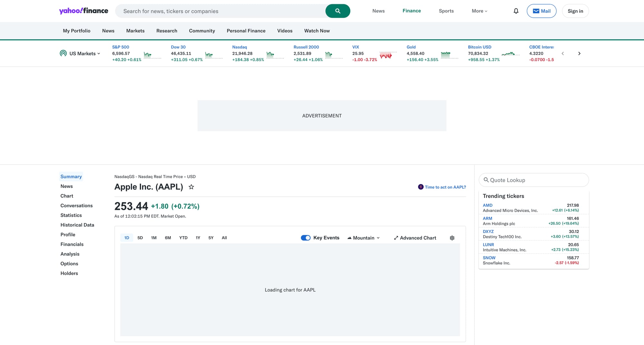Open the Historical Data tab

77,225
